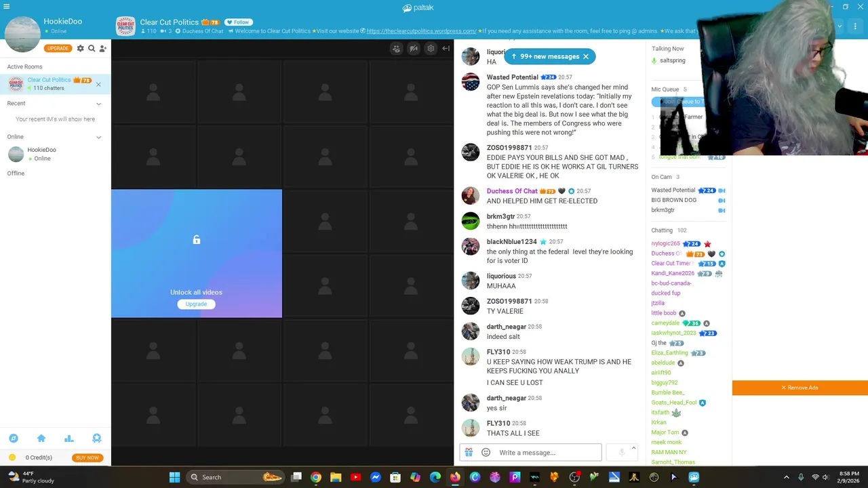Open Wasted Potential's profile in chat
The width and height of the screenshot is (868, 488).
pyautogui.click(x=512, y=77)
